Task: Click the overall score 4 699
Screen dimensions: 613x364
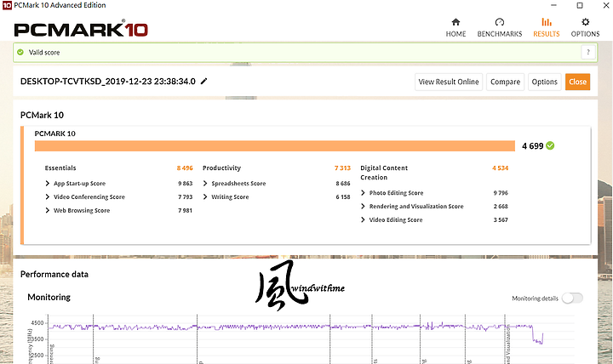Action: click(x=532, y=146)
